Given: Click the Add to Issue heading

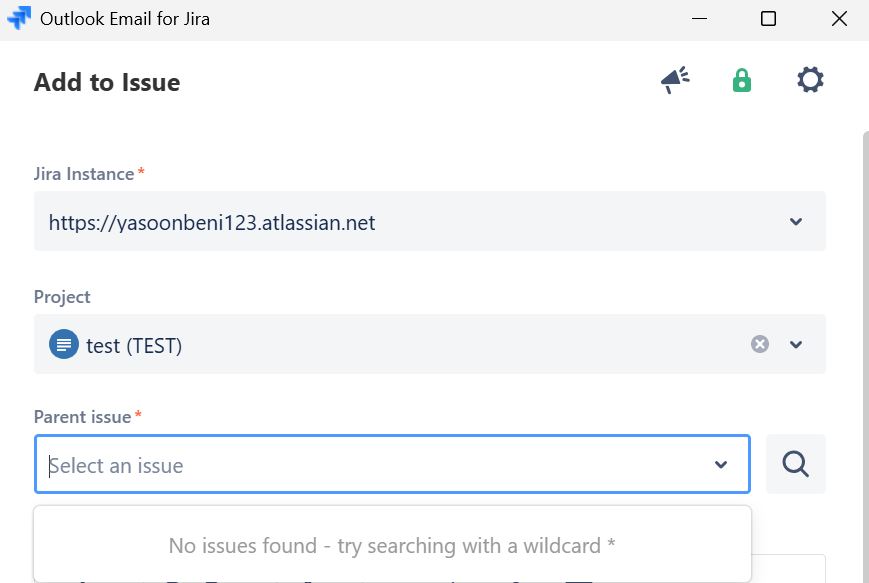Looking at the screenshot, I should coord(107,82).
